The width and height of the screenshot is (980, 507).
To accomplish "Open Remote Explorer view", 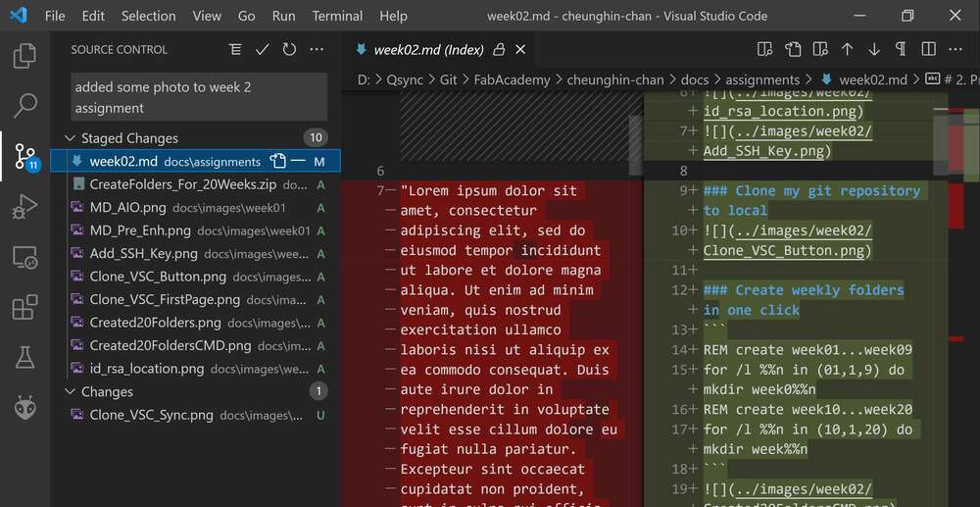I will point(25,258).
